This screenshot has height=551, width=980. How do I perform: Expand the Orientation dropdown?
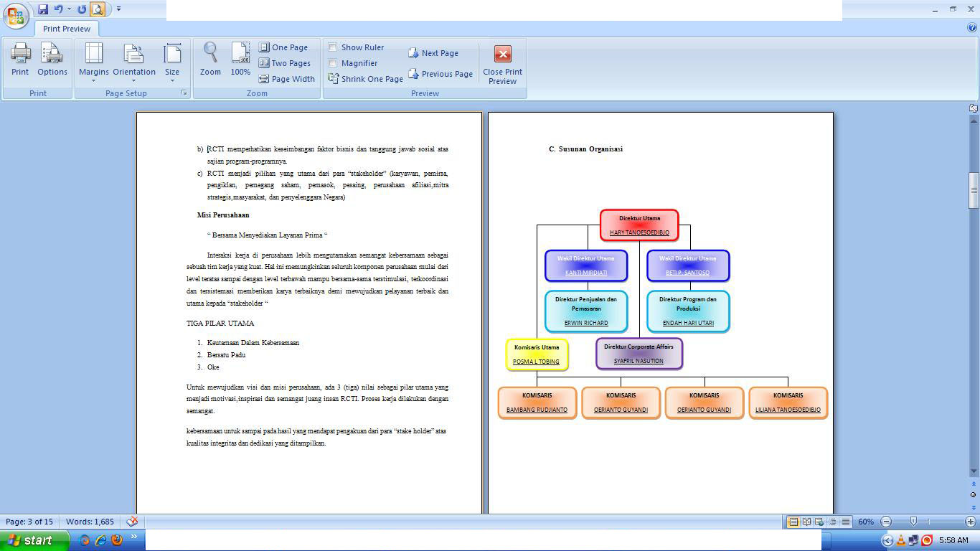pyautogui.click(x=134, y=62)
